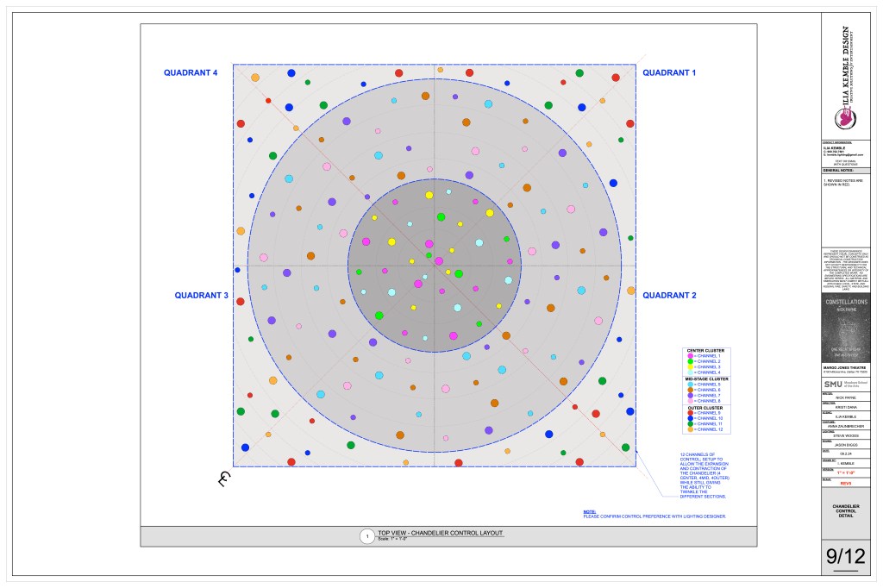The width and height of the screenshot is (883, 588).
Task: Click the QUADRANT 3 label
Action: 201,296
